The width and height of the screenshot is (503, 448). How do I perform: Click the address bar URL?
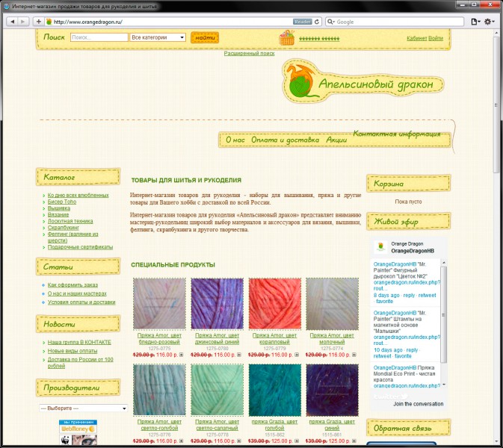tap(88, 22)
